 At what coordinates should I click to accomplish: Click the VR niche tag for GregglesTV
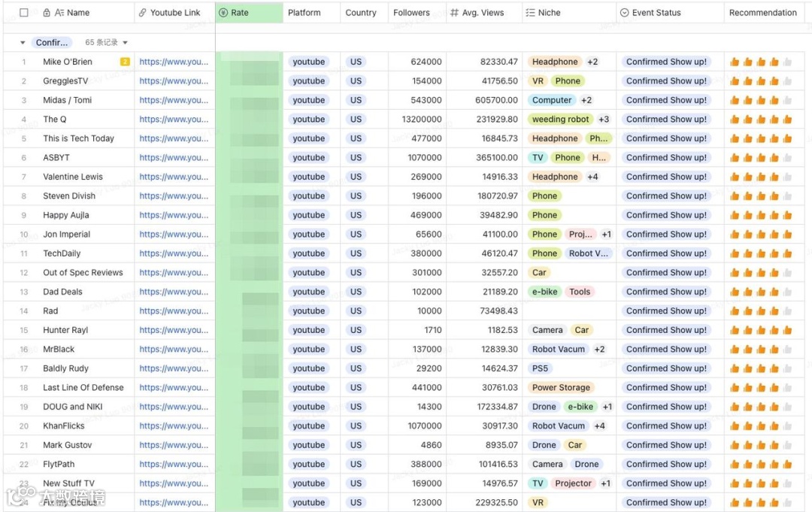pyautogui.click(x=538, y=80)
